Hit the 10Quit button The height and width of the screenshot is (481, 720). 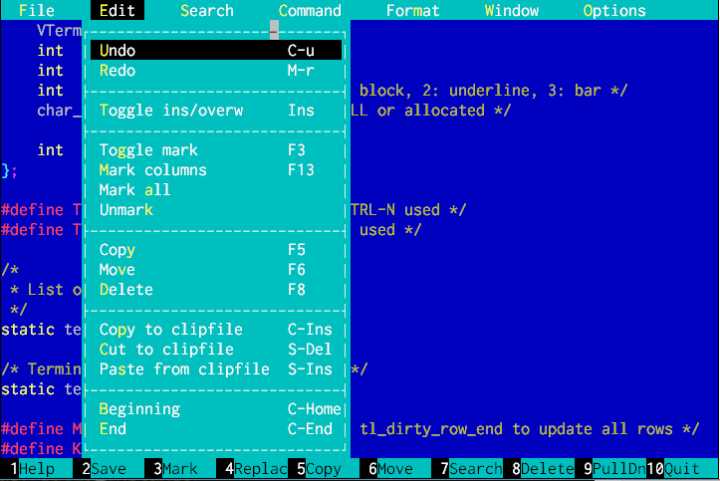[675, 469]
